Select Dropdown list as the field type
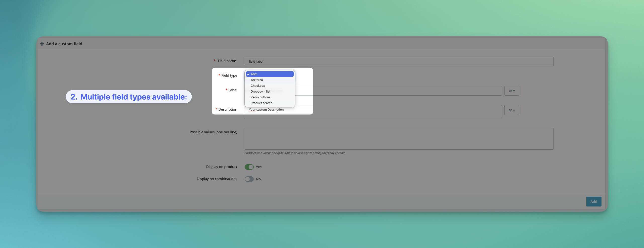Viewport: 644px width, 248px height. (x=261, y=92)
